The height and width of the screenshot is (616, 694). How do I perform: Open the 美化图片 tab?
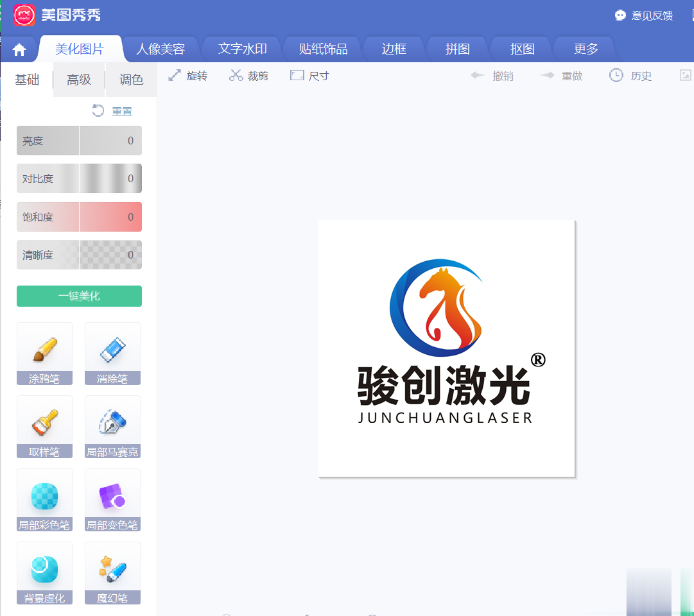coord(79,49)
